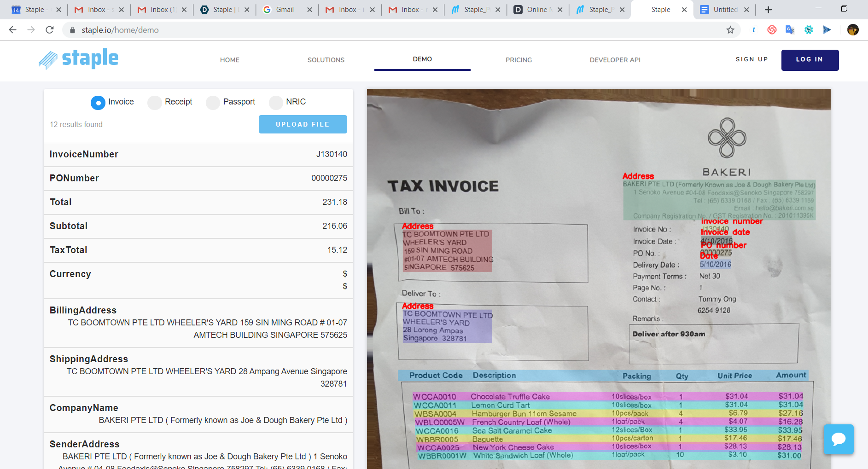Screen dimensions: 868x469
Task: Close the Gmail tab
Action: click(x=309, y=10)
